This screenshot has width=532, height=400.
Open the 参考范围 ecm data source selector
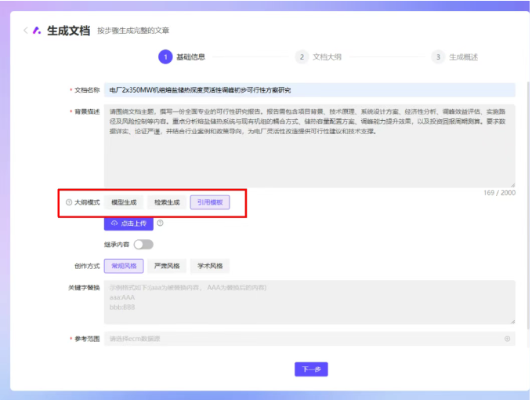306,339
